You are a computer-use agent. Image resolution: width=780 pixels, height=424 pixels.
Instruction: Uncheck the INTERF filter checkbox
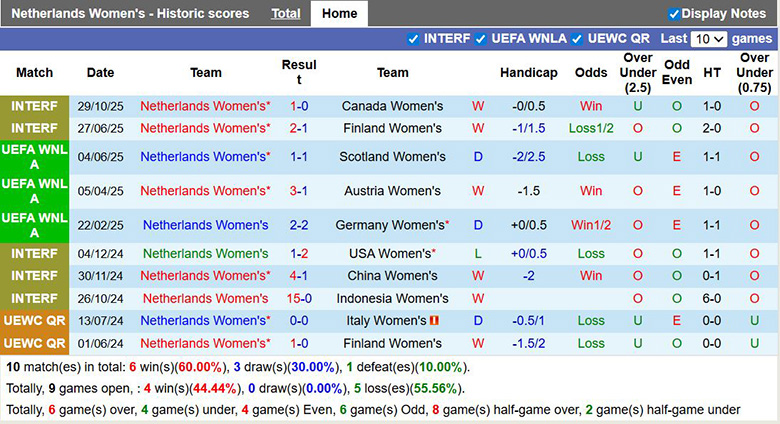(x=414, y=39)
